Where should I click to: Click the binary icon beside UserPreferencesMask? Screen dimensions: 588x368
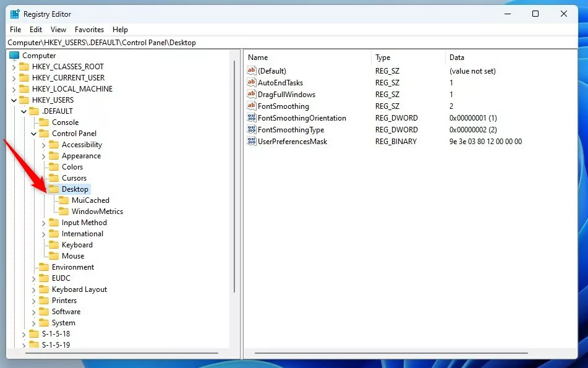point(252,141)
